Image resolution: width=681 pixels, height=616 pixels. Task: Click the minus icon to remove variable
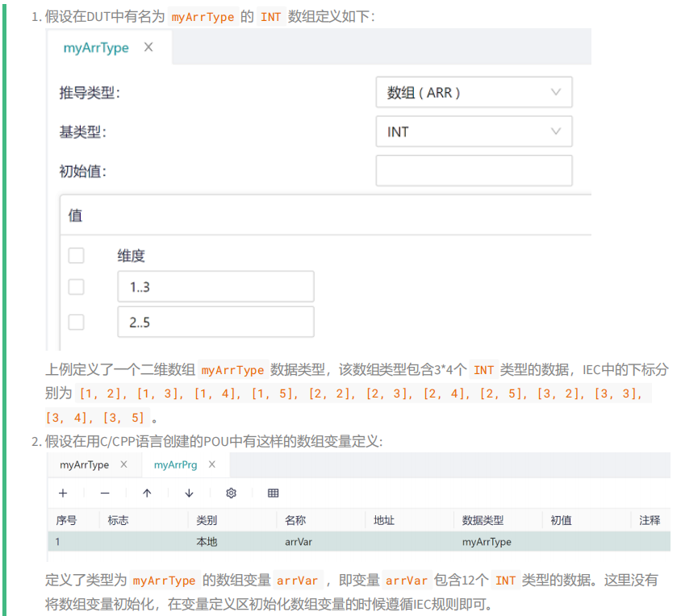pos(105,493)
